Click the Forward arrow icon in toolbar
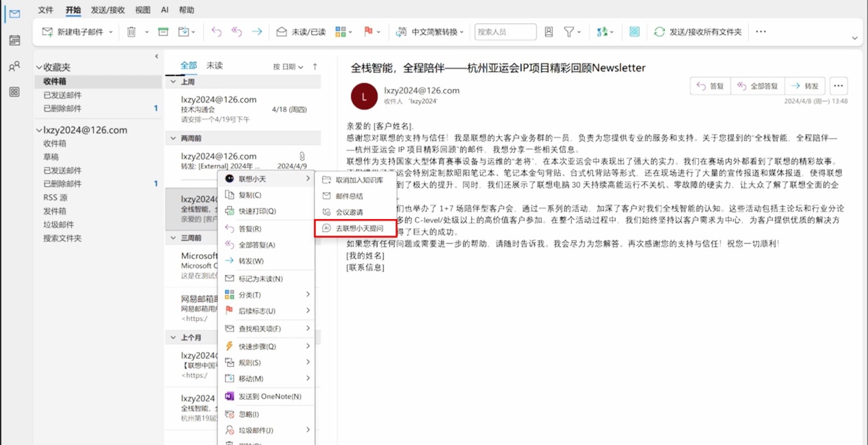This screenshot has width=868, height=445. pyautogui.click(x=257, y=31)
